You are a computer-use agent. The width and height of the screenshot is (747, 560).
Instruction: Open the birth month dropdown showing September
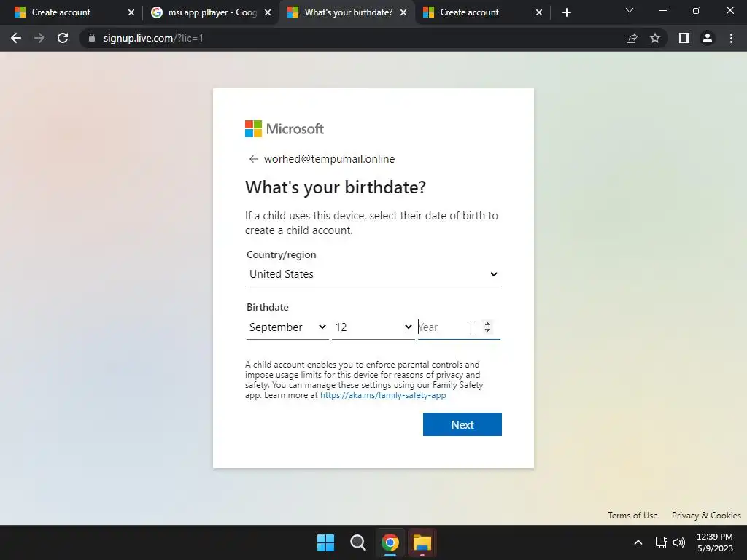coord(287,327)
